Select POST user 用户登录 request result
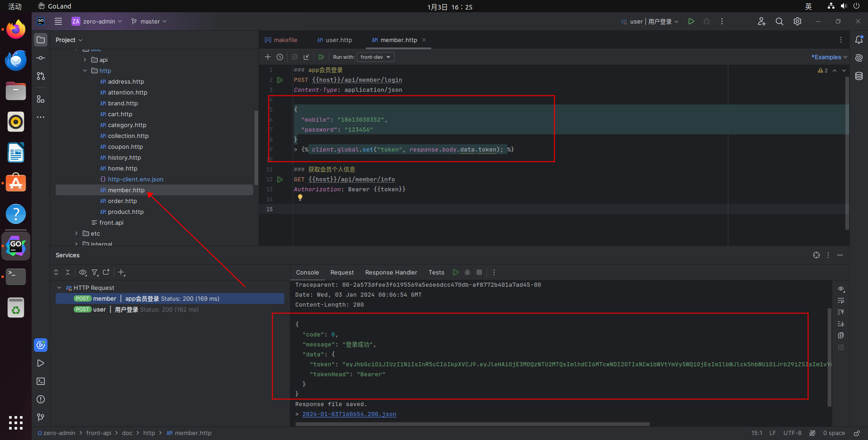Image resolution: width=868 pixels, height=440 pixels. (170, 309)
